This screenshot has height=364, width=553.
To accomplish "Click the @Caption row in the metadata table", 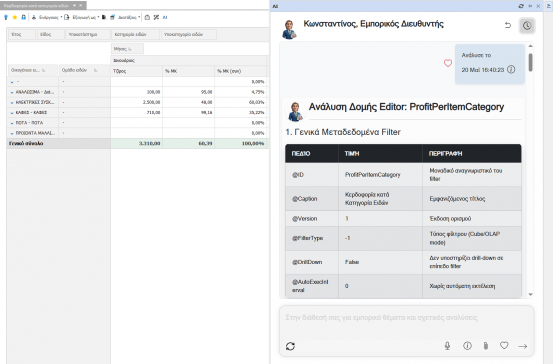I will [x=403, y=199].
